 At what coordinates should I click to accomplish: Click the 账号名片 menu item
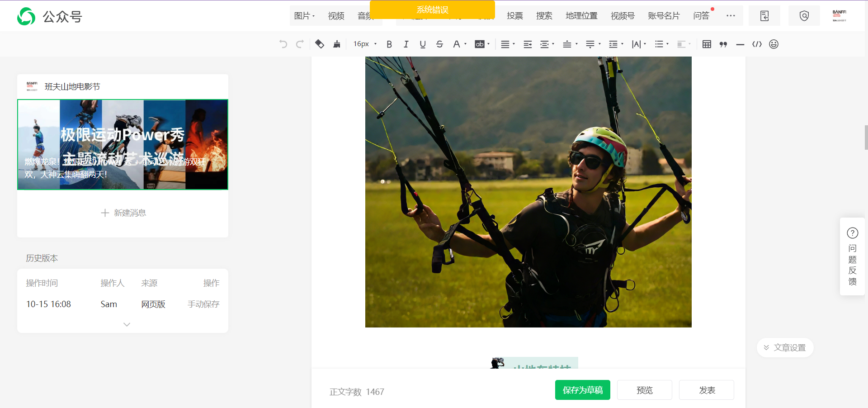pyautogui.click(x=664, y=16)
